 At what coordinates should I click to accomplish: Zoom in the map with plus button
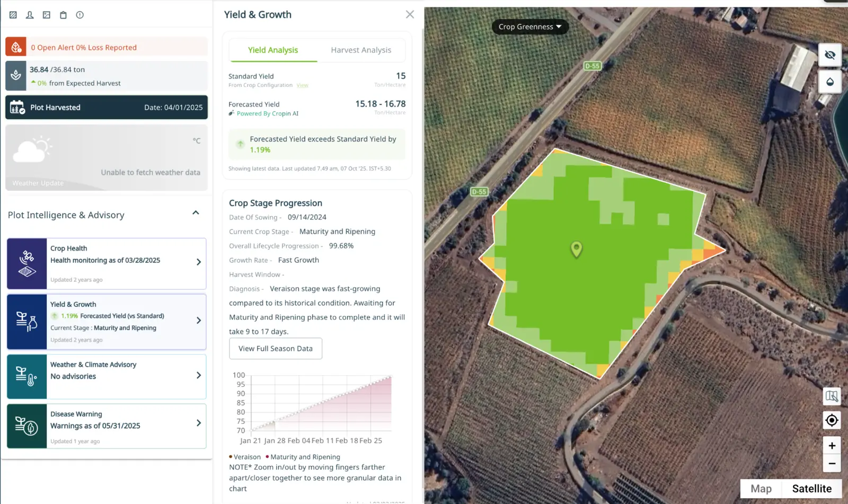click(x=832, y=446)
